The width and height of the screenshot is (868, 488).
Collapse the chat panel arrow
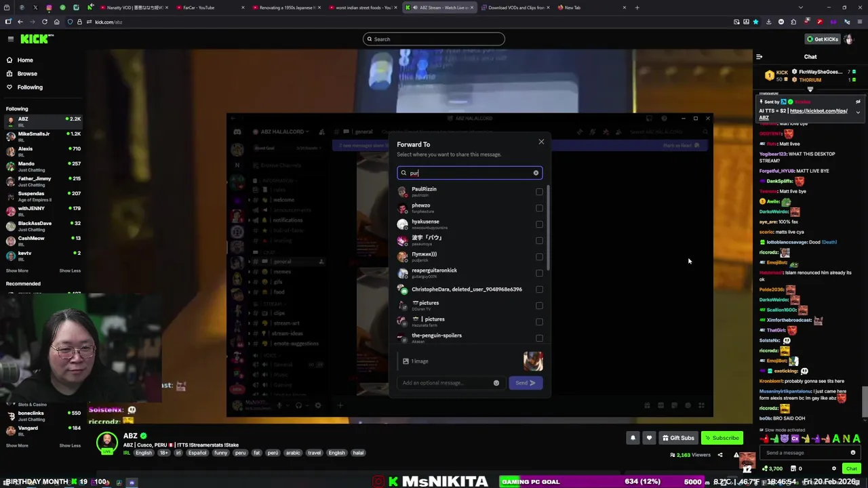(x=759, y=57)
